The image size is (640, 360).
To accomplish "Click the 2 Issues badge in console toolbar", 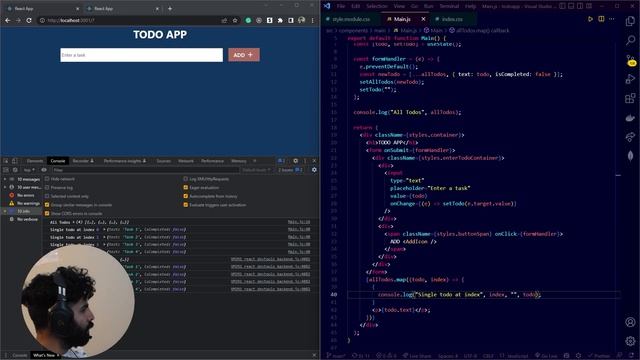I will [289, 170].
